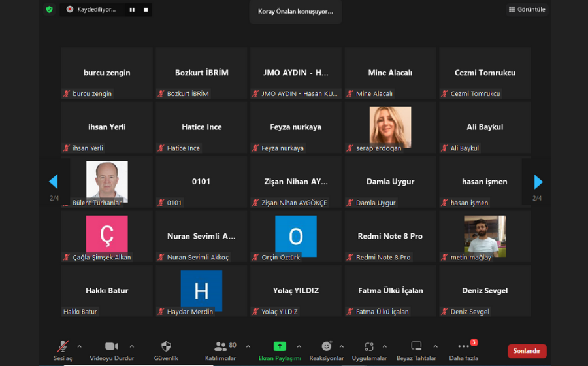Image resolution: width=588 pixels, height=366 pixels.
Task: Select Nuran Sevimli Akkoç name label
Action: [197, 258]
